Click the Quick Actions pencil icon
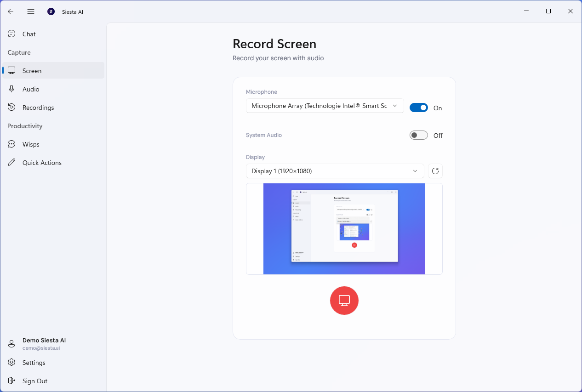 pos(12,163)
